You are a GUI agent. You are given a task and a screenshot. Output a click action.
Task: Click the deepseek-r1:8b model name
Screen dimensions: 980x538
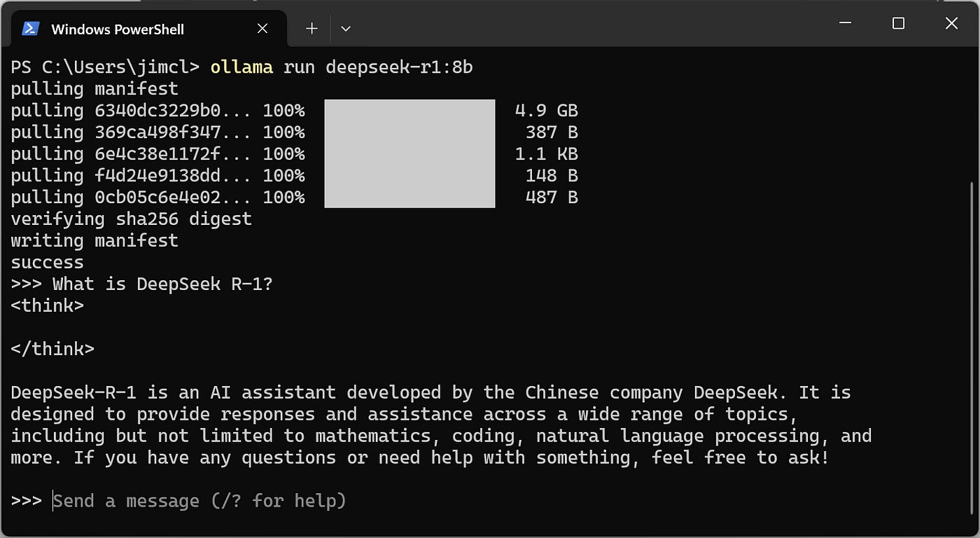[399, 67]
